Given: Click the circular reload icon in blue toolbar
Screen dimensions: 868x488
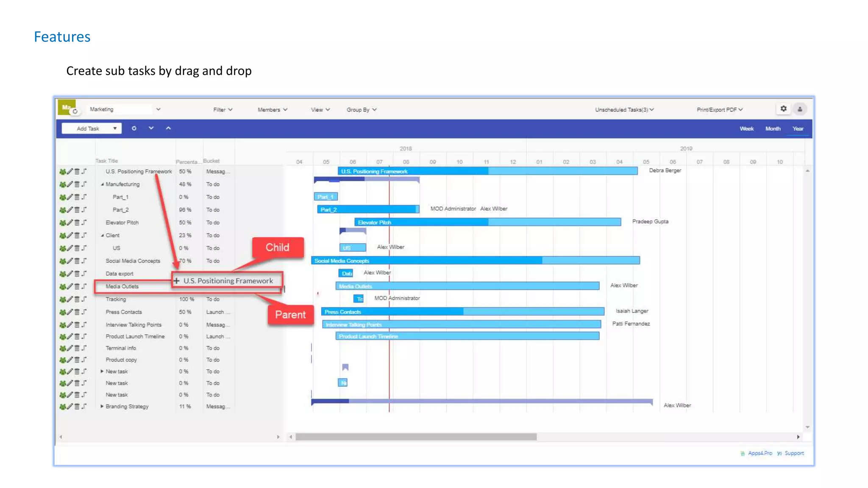Looking at the screenshot, I should (x=134, y=128).
